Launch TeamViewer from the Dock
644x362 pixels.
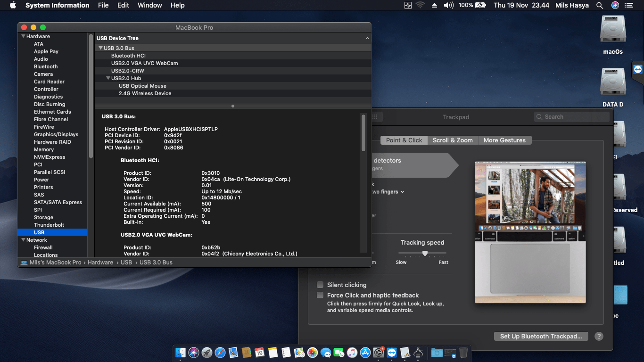pyautogui.click(x=392, y=353)
